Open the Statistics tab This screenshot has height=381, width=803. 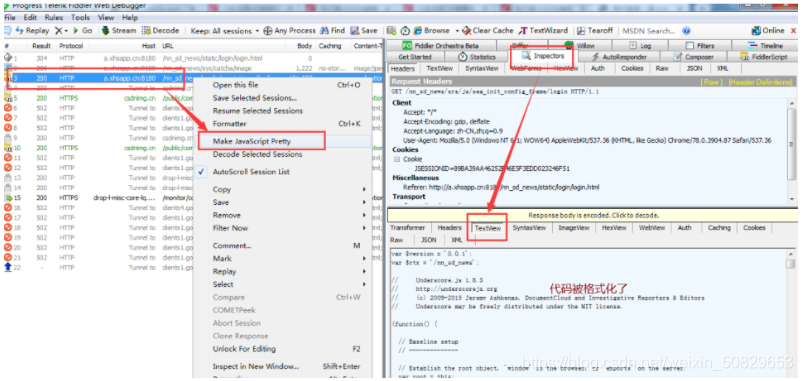[477, 57]
